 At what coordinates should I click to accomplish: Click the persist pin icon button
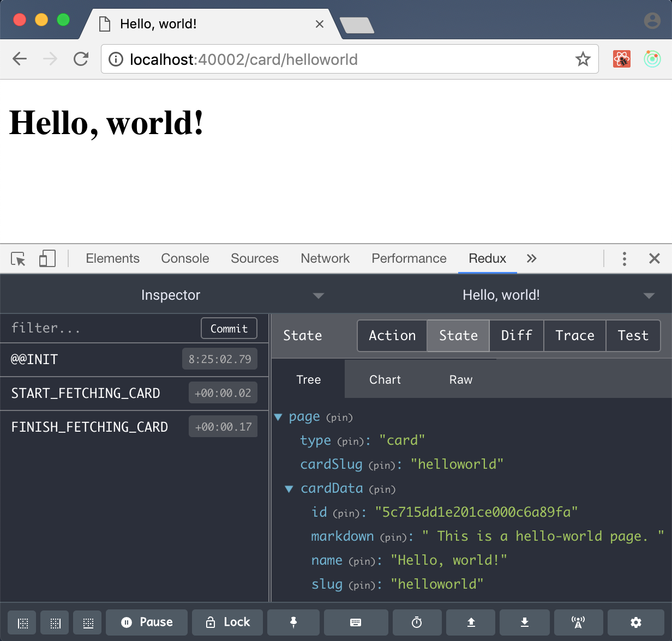(x=293, y=622)
